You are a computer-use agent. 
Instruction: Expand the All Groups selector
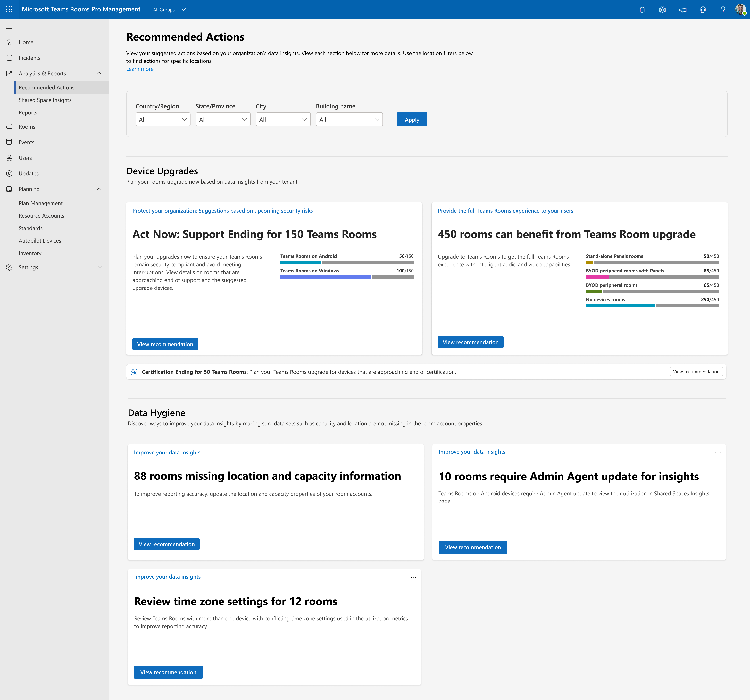pyautogui.click(x=169, y=10)
